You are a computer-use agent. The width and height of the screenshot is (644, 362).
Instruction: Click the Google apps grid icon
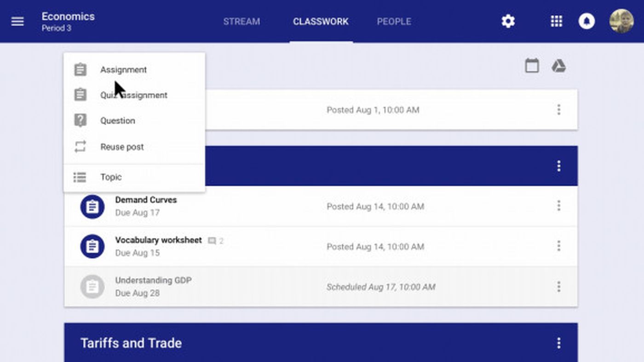[x=556, y=21]
